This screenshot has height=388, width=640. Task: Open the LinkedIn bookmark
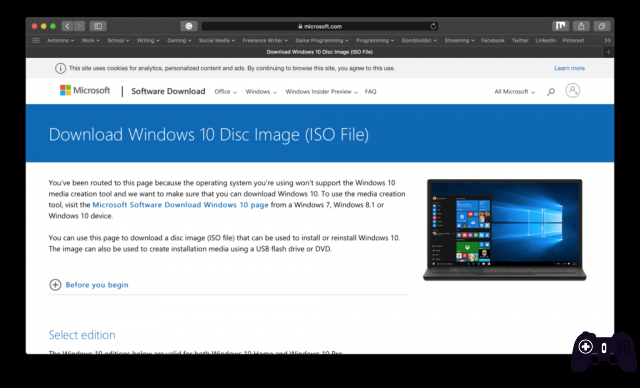pos(545,40)
